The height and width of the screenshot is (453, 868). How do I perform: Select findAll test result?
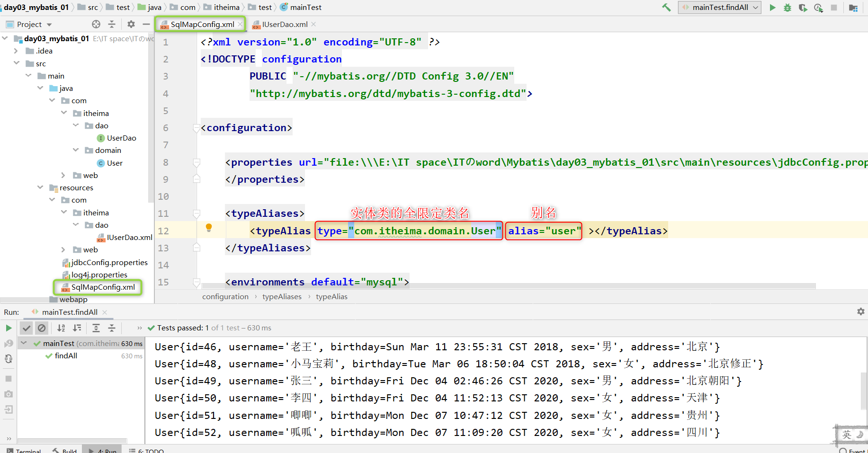tap(66, 355)
